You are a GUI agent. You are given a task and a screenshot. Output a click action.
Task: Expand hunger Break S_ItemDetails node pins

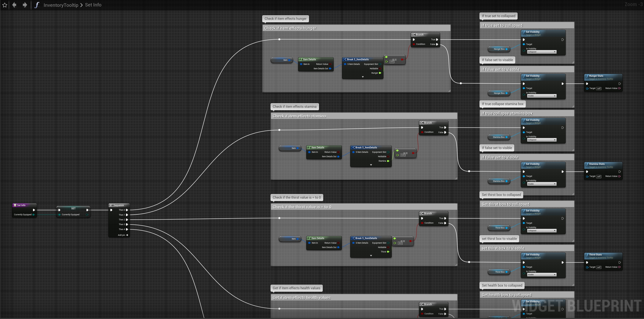tap(363, 77)
